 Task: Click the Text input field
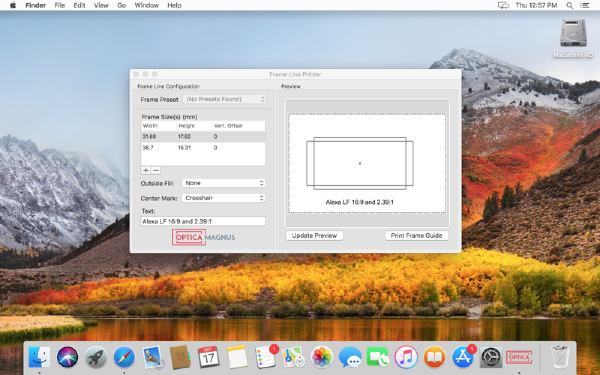pos(203,221)
